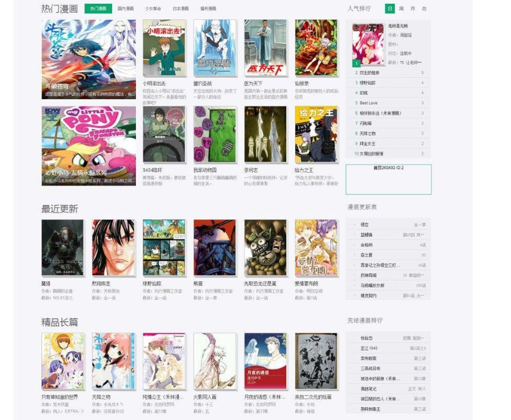Open the 仙根录 title link
Viewport: 511px width, 420px height.
[303, 83]
